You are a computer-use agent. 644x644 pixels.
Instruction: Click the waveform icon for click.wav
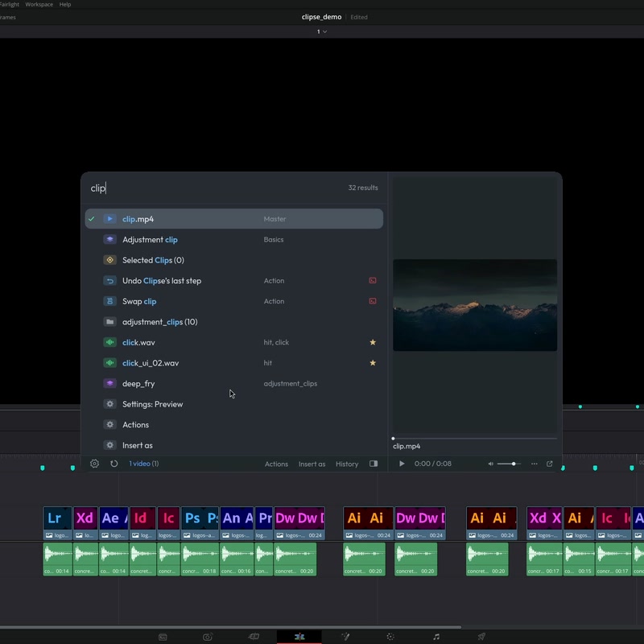[109, 342]
